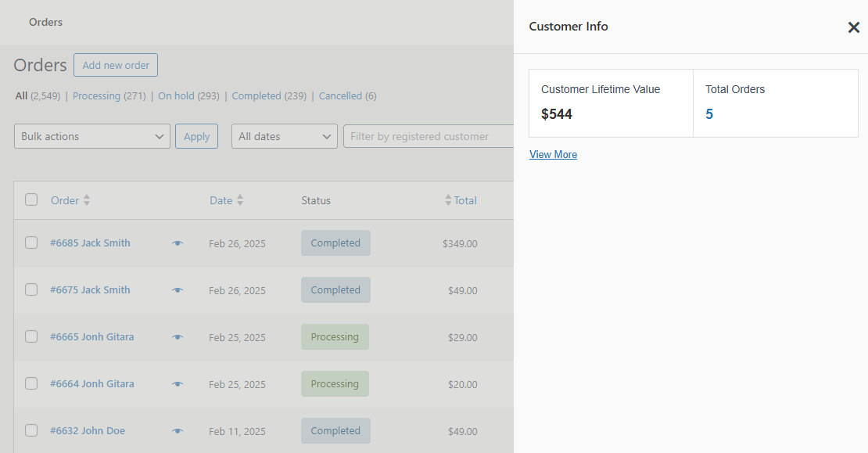Image resolution: width=868 pixels, height=453 pixels.
Task: Check the box for order #6675
Action: (x=31, y=289)
